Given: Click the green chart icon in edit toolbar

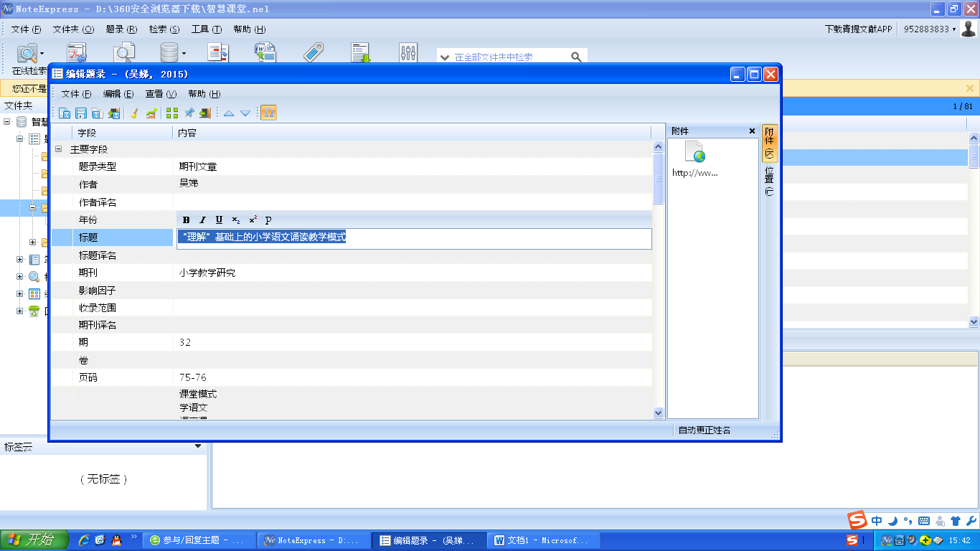Looking at the screenshot, I should [151, 113].
